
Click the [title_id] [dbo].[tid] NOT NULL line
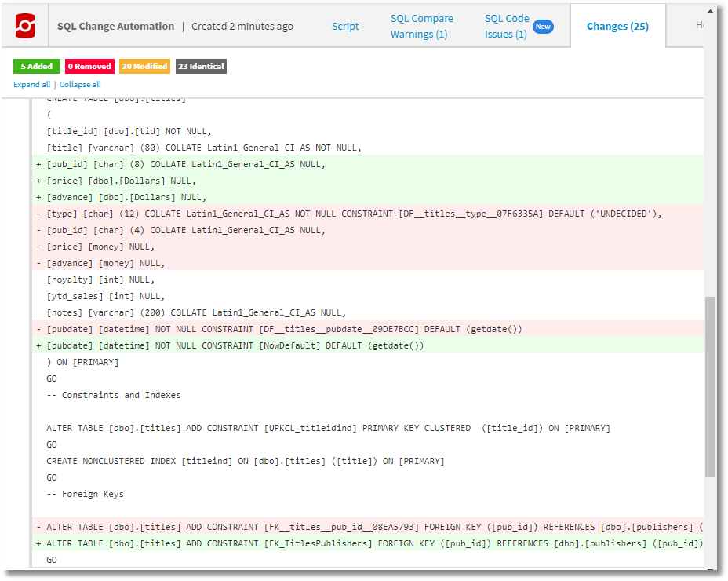point(368,132)
